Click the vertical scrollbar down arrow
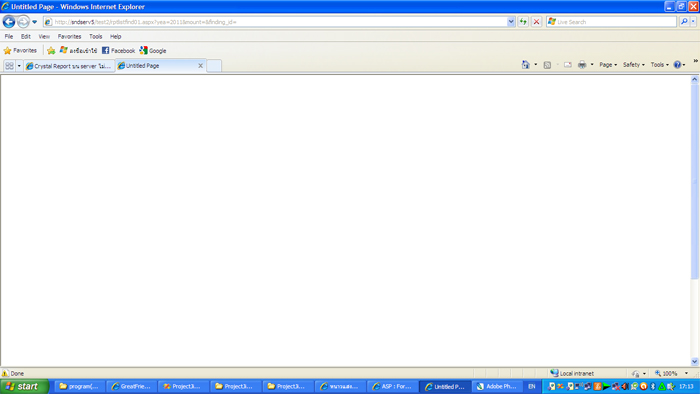This screenshot has height=394, width=700. pos(695,362)
